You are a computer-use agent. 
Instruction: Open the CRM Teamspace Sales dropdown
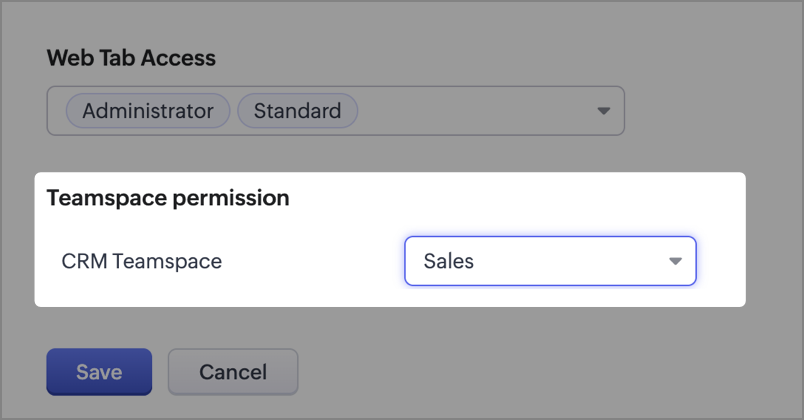tap(550, 261)
